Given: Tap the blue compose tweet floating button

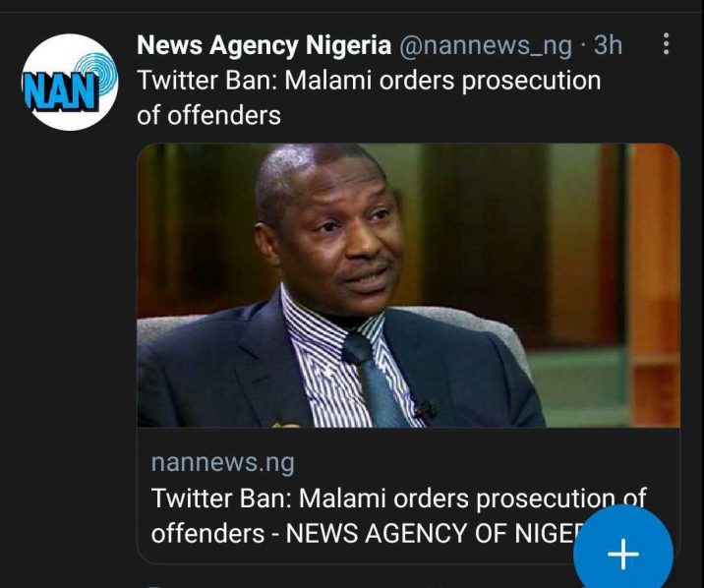Looking at the screenshot, I should 622,554.
